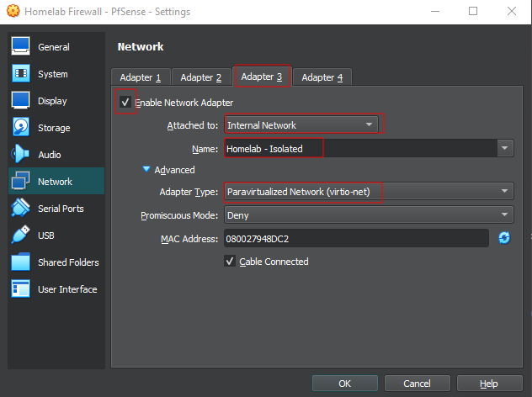
Task: Select Storage label in sidebar
Action: (54, 128)
